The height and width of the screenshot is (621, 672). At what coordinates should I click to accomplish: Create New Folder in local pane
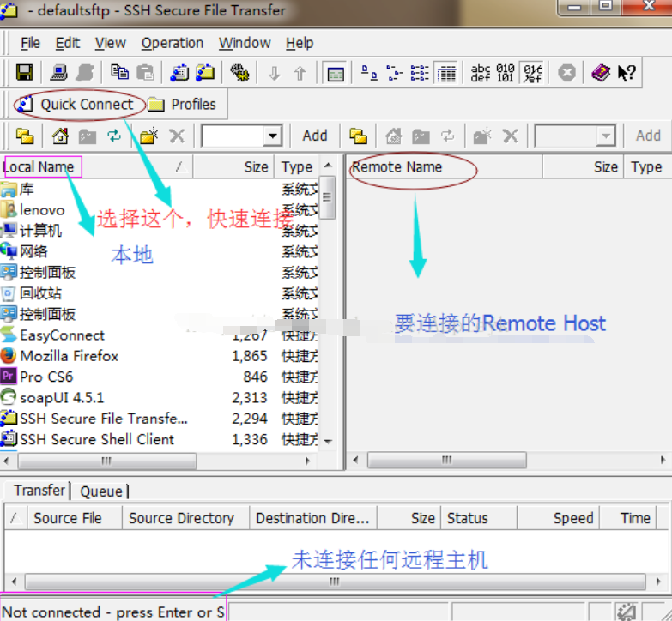point(149,136)
